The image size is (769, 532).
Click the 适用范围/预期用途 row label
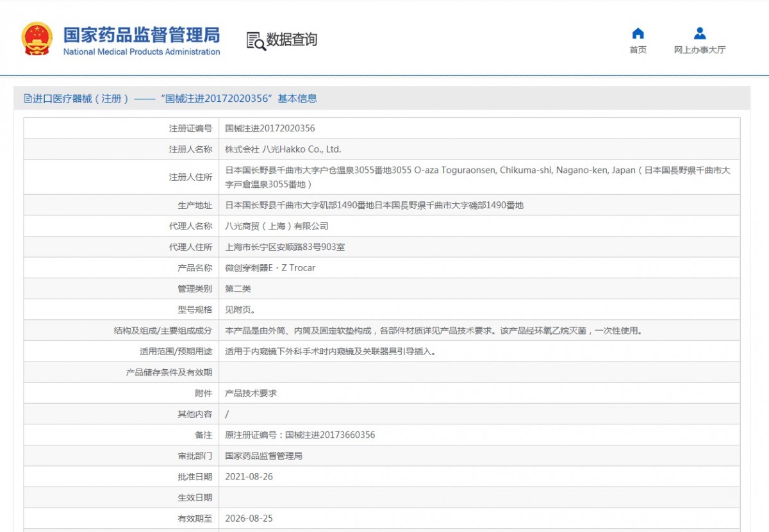tap(176, 351)
